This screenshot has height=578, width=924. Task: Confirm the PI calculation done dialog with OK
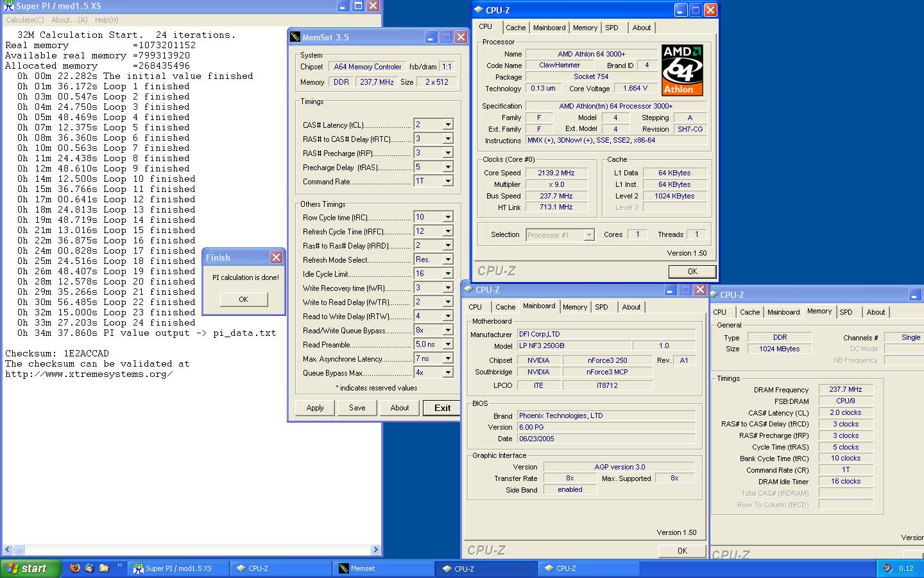coord(243,299)
